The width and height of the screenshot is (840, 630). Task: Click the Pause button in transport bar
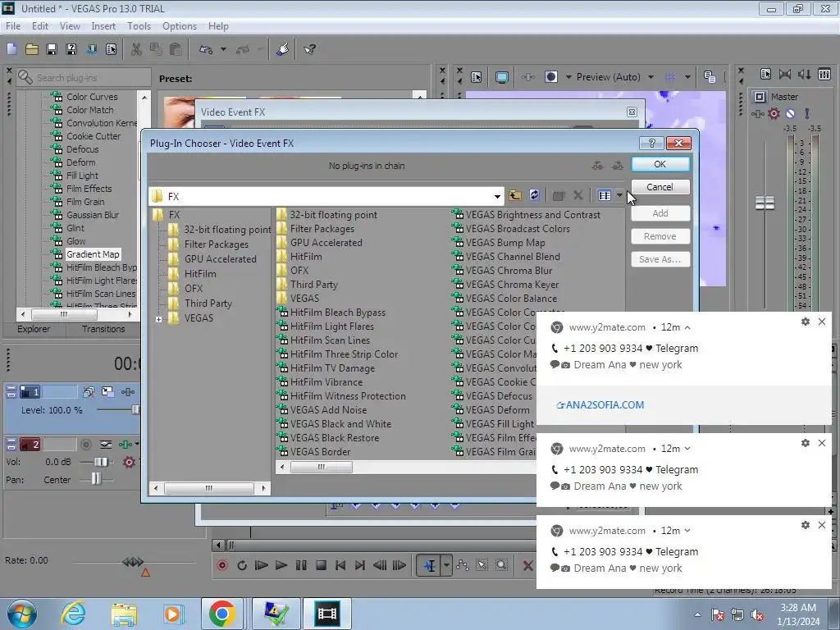tap(301, 565)
